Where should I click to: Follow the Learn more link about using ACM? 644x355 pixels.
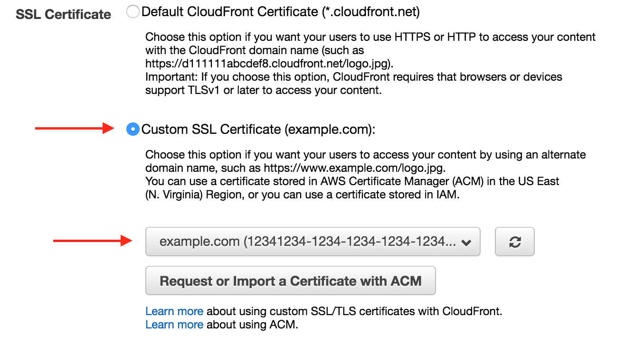[x=174, y=325]
